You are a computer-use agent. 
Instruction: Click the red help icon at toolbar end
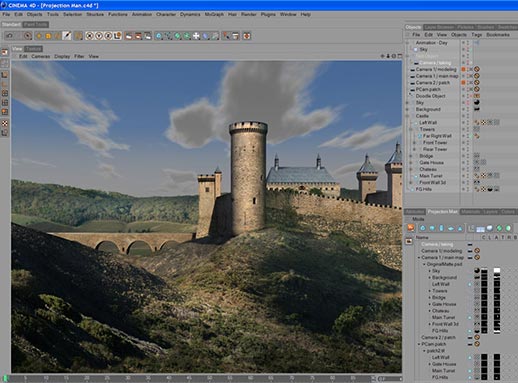[247, 36]
